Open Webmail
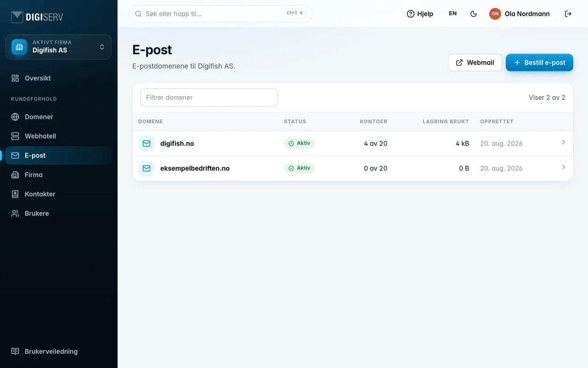Viewport: 588px width, 368px height. (x=475, y=63)
